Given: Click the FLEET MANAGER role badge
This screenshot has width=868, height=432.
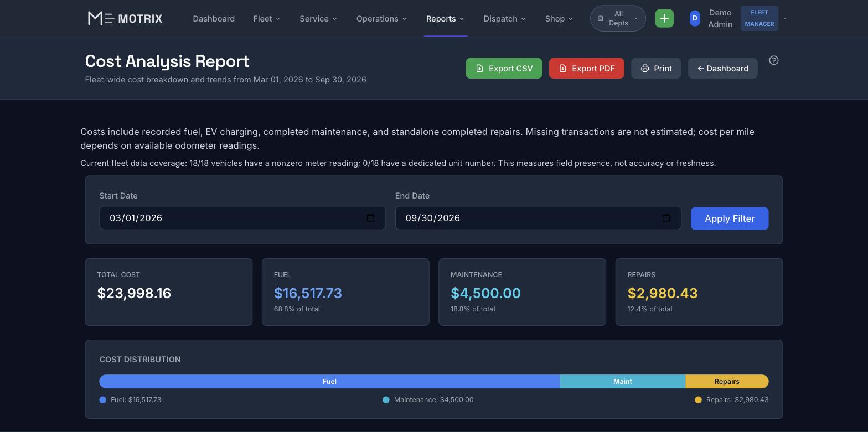Looking at the screenshot, I should coord(759,18).
